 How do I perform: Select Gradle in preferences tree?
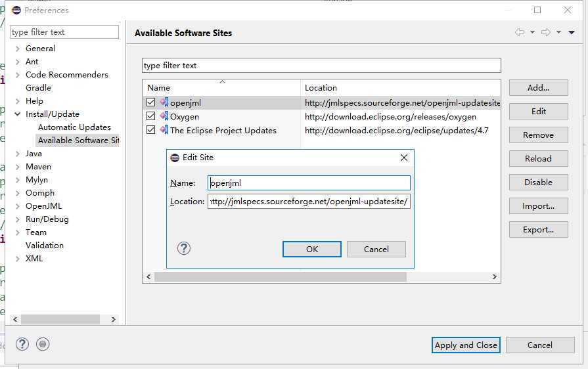point(38,88)
